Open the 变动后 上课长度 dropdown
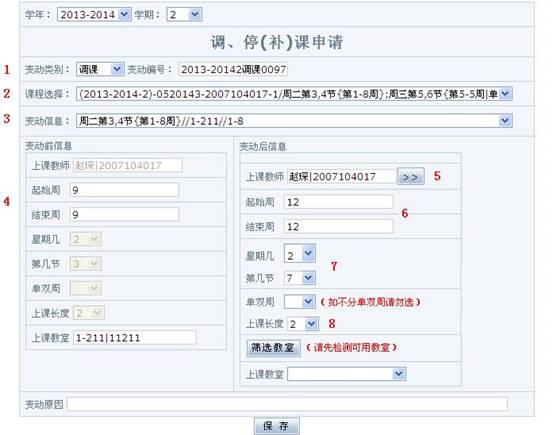553x435 pixels. (303, 324)
